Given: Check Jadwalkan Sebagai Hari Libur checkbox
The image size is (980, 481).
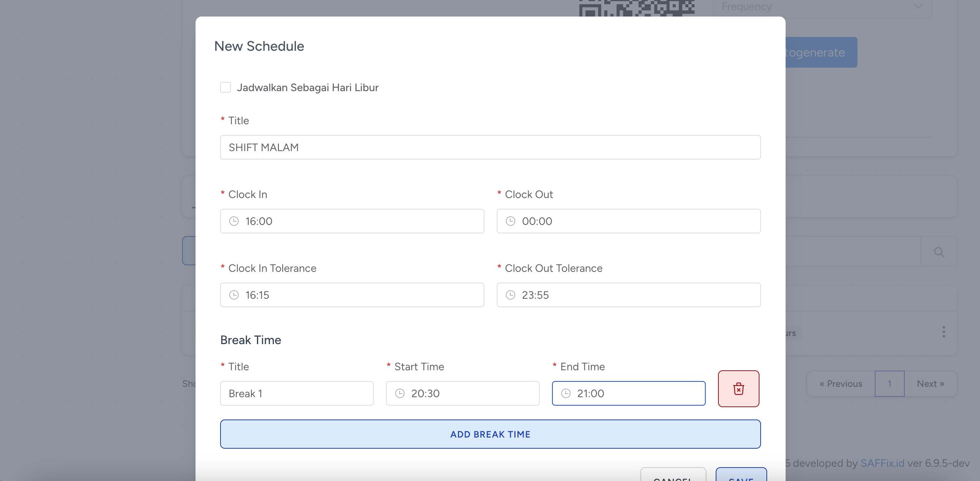Looking at the screenshot, I should point(226,87).
